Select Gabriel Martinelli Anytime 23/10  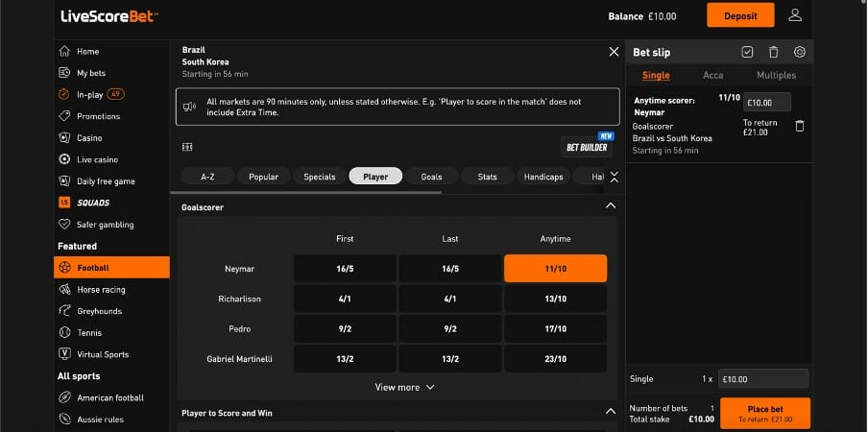point(555,359)
